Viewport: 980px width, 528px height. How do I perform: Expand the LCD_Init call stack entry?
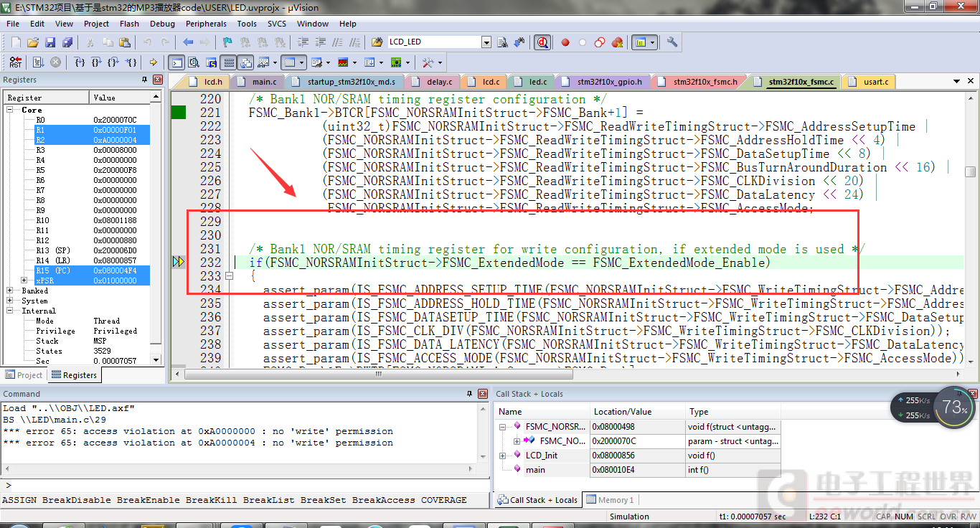click(x=502, y=456)
